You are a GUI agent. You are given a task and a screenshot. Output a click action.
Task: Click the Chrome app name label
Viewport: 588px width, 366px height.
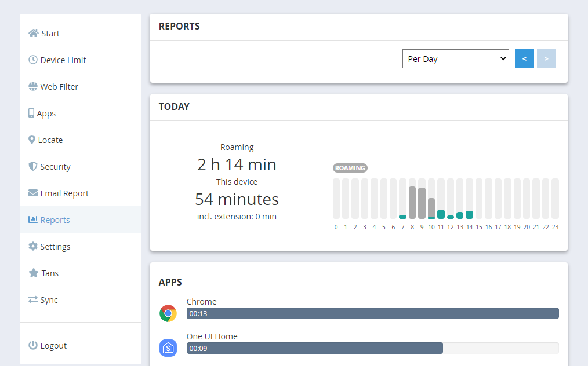tap(201, 302)
